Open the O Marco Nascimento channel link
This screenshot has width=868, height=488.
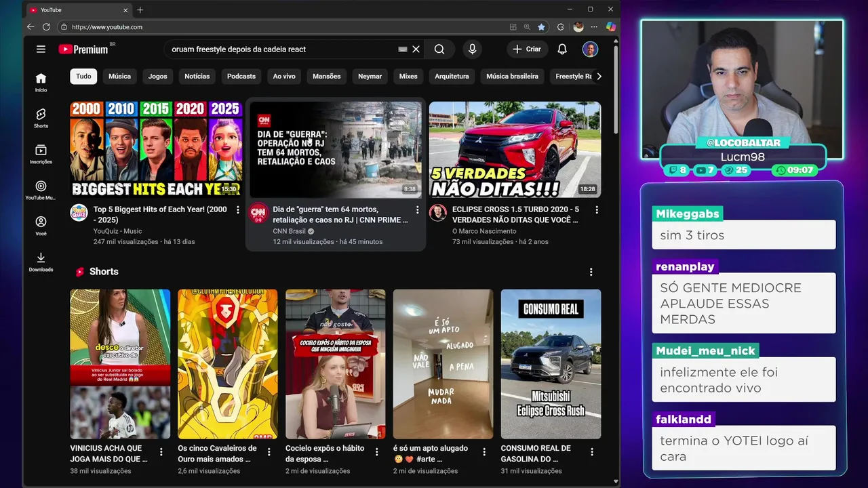484,231
